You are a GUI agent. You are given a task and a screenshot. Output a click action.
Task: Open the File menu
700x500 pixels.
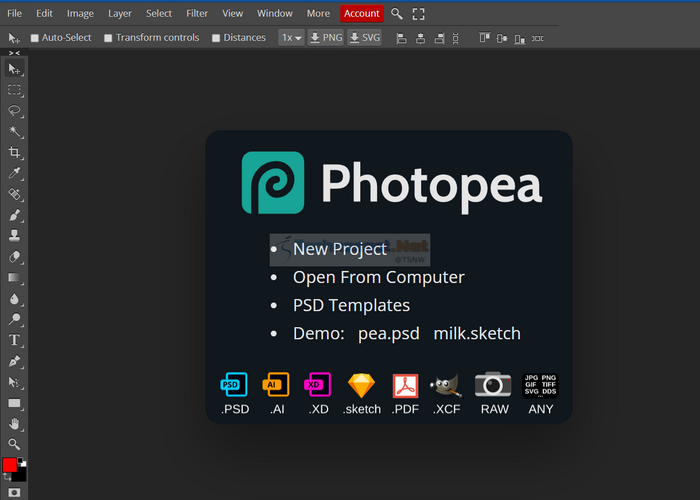point(14,13)
